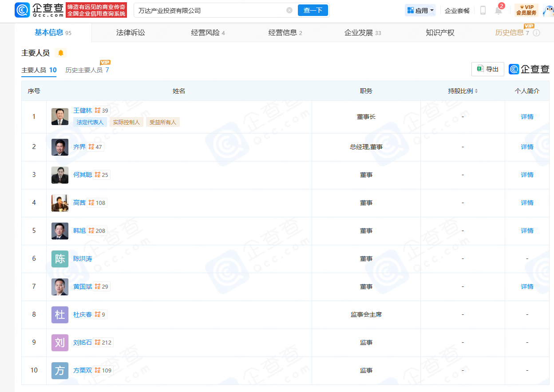
Task: Expand the 应用 dropdown menu
Action: click(x=420, y=10)
